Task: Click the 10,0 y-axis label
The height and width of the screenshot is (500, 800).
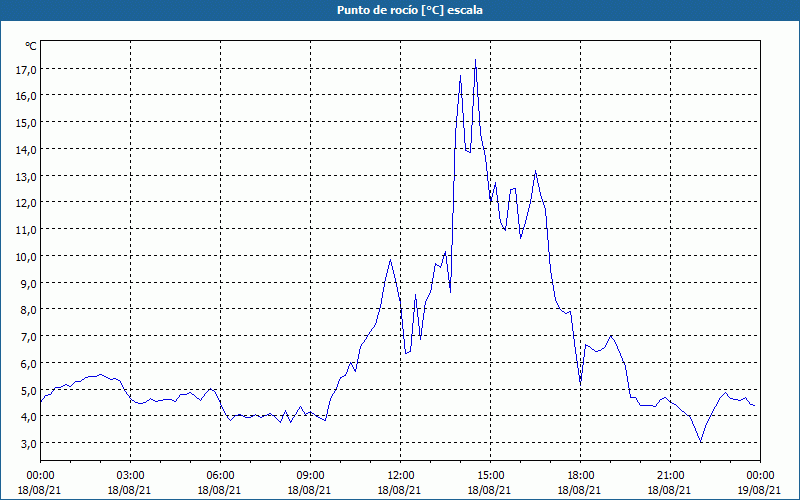Action: click(x=26, y=256)
